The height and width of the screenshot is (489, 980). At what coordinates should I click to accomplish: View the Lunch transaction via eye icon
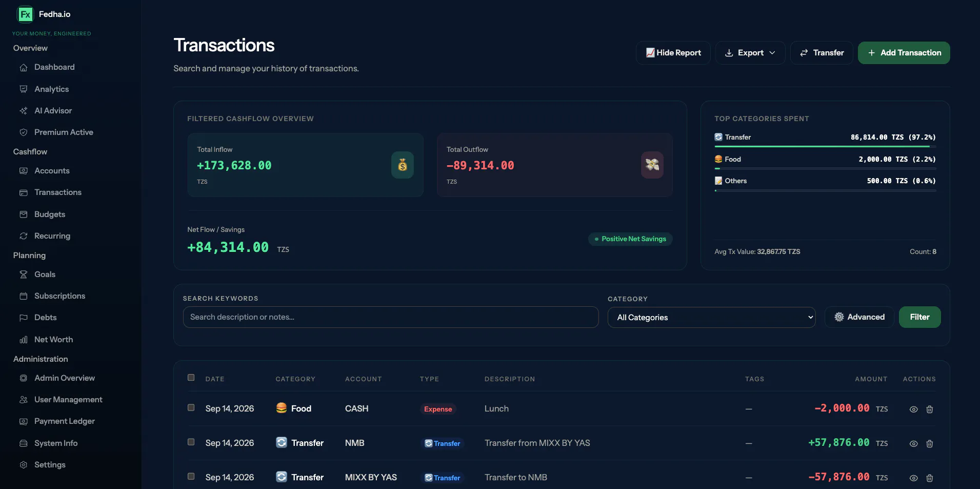pyautogui.click(x=914, y=409)
